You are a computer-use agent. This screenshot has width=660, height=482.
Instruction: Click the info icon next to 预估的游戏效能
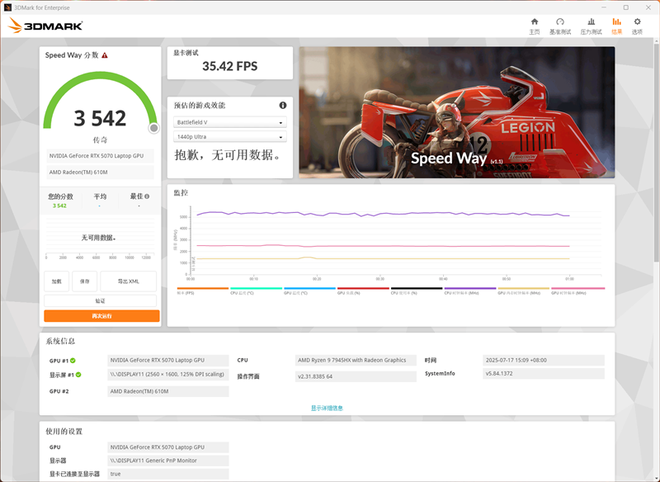[x=283, y=105]
